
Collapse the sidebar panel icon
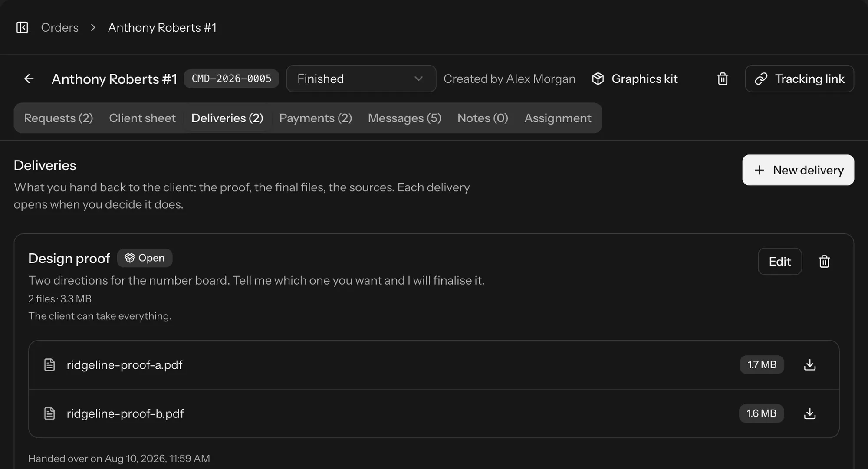pyautogui.click(x=22, y=27)
